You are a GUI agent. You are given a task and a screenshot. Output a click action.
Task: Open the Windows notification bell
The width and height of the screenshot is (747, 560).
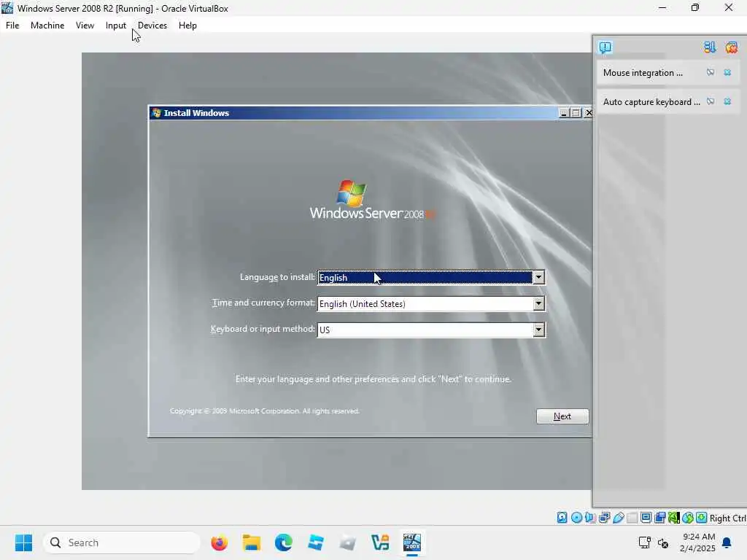coord(727,542)
